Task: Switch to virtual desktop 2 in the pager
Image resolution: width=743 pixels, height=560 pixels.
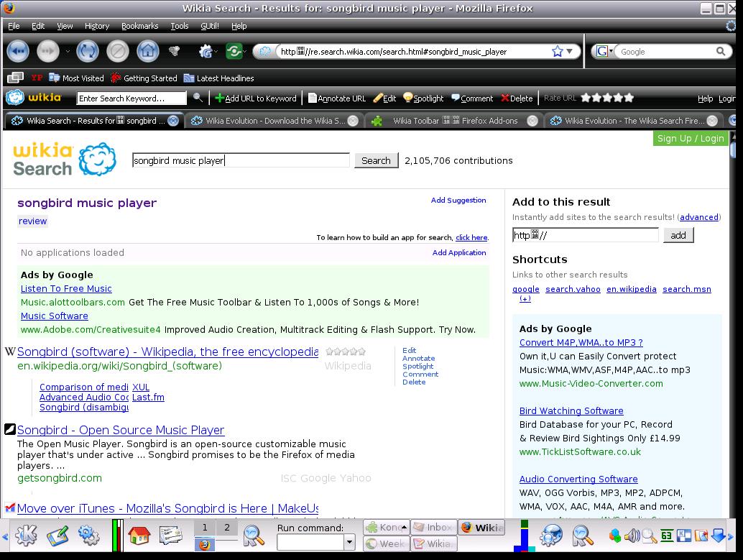Action: coord(227,528)
